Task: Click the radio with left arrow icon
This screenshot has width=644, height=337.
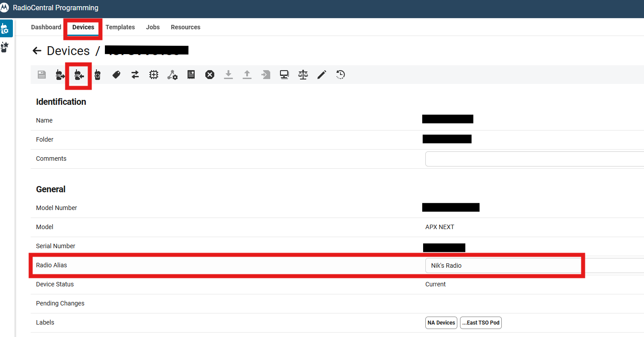Action: (x=79, y=75)
